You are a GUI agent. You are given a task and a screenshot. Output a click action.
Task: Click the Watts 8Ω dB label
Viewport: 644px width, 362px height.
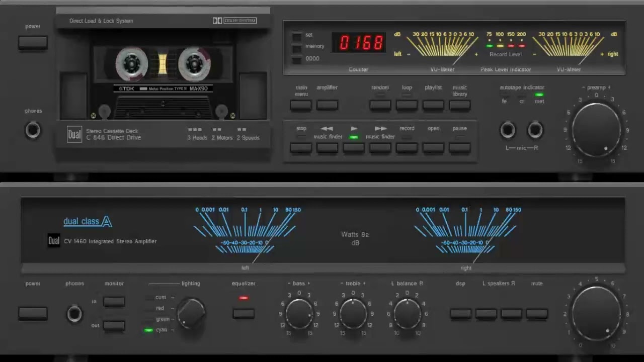pos(355,238)
